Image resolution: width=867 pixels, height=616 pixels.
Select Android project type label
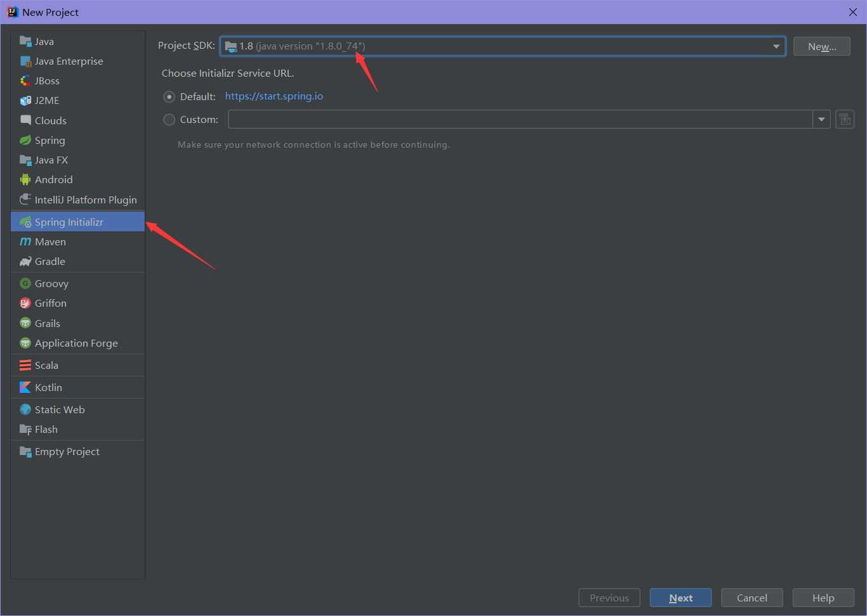[x=54, y=179]
